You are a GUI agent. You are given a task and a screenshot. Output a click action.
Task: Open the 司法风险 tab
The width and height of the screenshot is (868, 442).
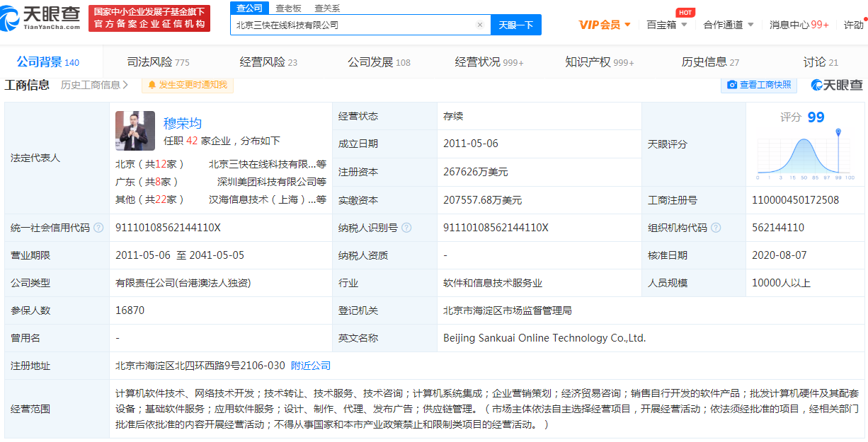coord(158,62)
